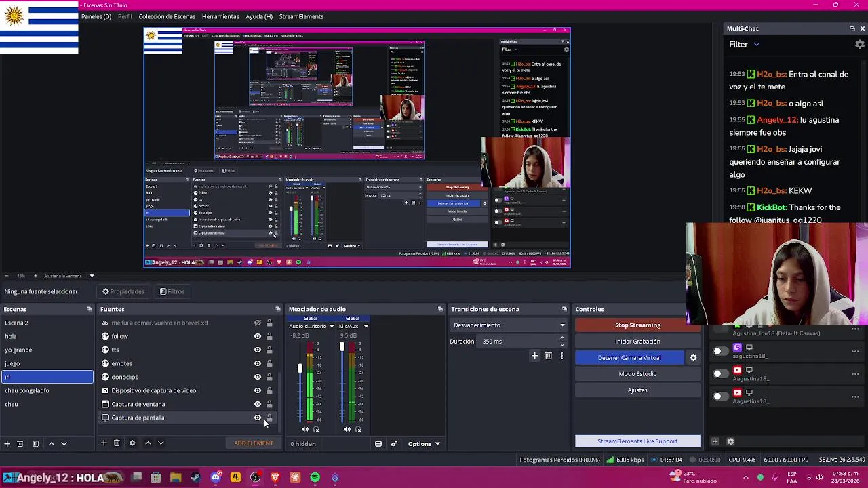Enable the Twitch aagustina18_ output switch
Screen dimensions: 868x488
pos(720,351)
